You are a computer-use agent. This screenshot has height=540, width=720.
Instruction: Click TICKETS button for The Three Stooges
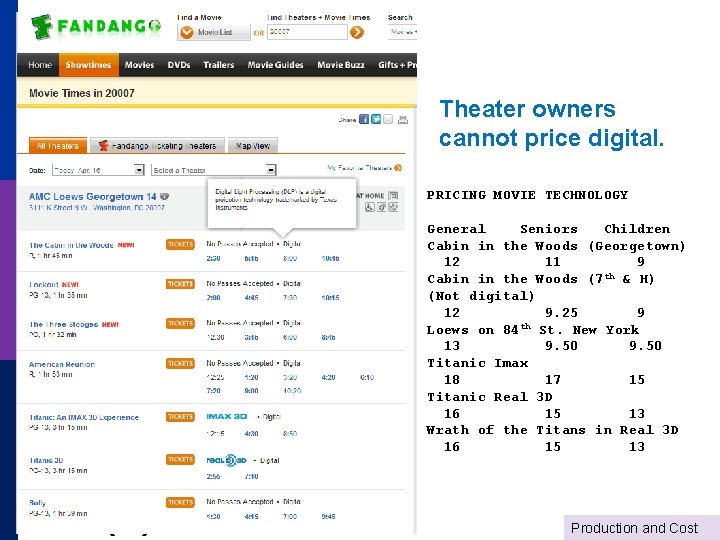[x=180, y=324]
